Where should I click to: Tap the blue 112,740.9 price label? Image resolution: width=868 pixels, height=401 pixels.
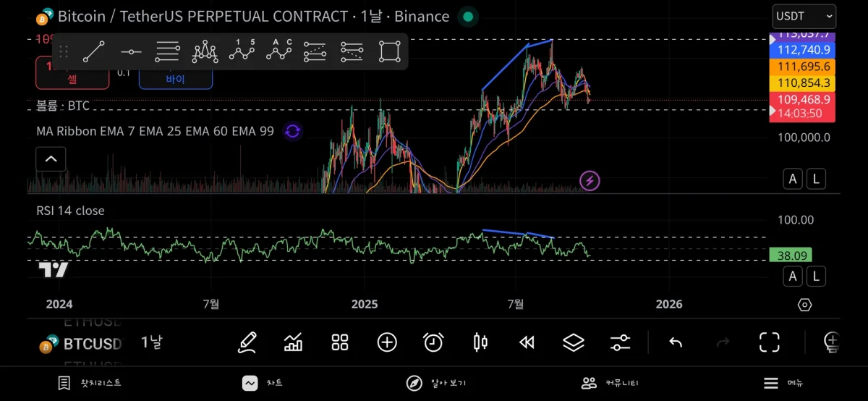802,50
